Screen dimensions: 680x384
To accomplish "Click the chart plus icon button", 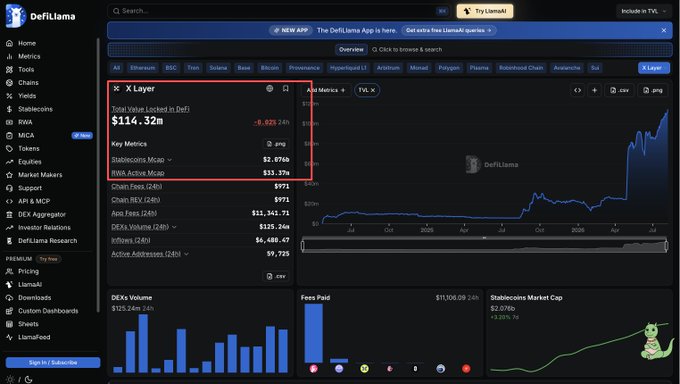I will pyautogui.click(x=595, y=90).
